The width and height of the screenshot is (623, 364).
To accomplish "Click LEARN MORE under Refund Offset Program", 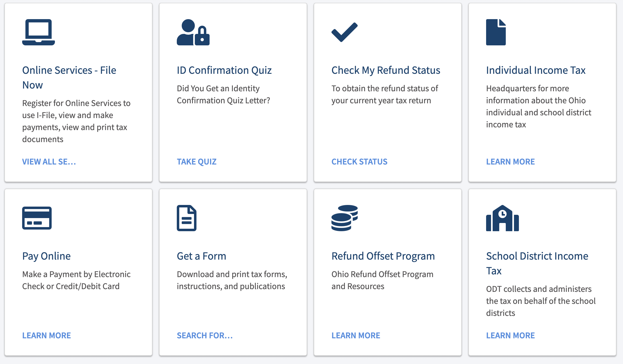I will coord(356,336).
